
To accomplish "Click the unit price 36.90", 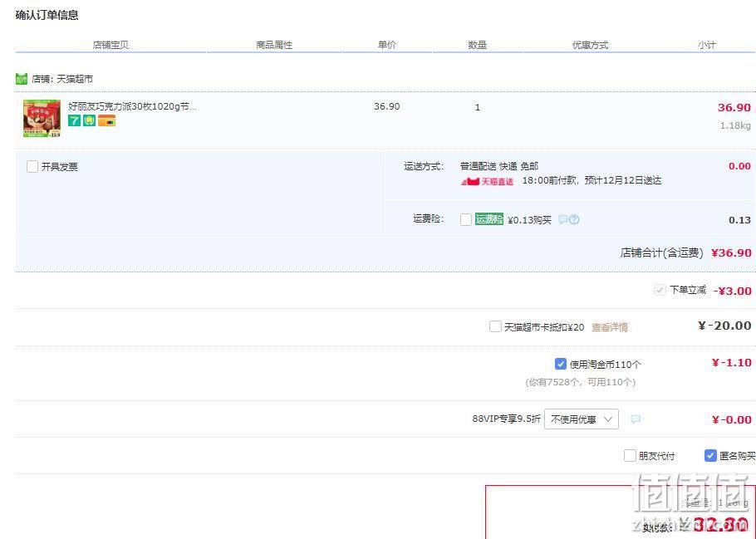I will click(x=386, y=106).
